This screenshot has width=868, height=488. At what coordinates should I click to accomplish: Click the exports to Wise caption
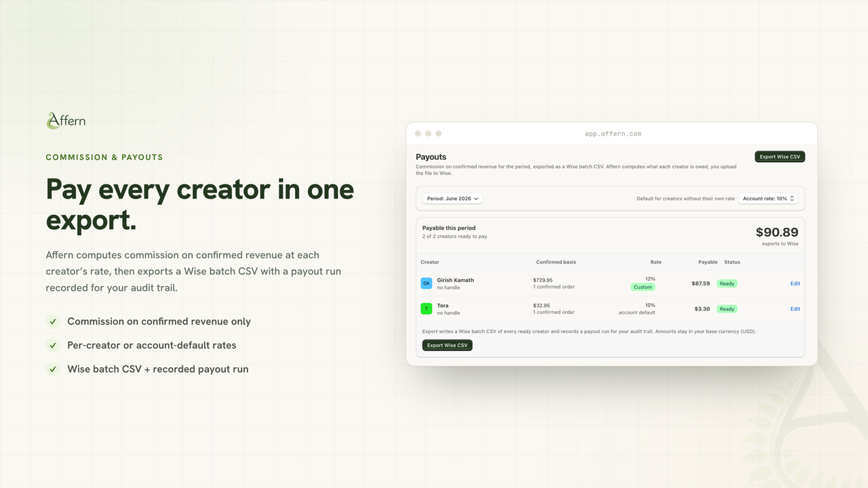(x=780, y=243)
